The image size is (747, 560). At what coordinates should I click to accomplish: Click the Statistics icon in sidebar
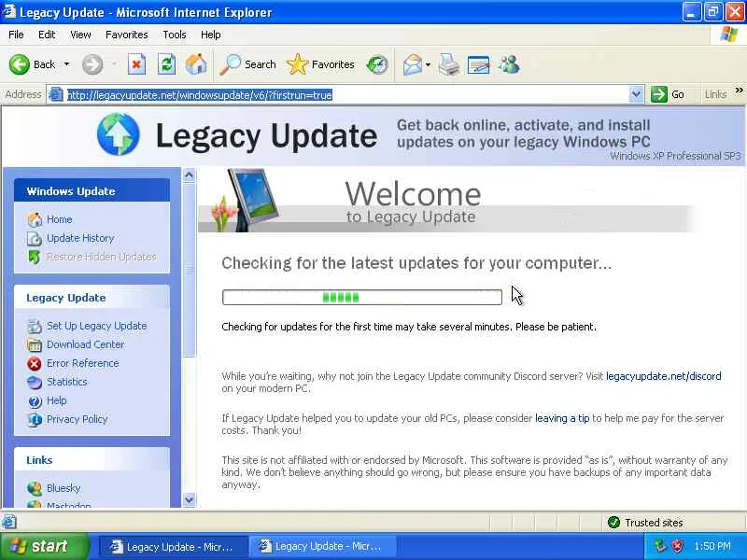point(35,382)
